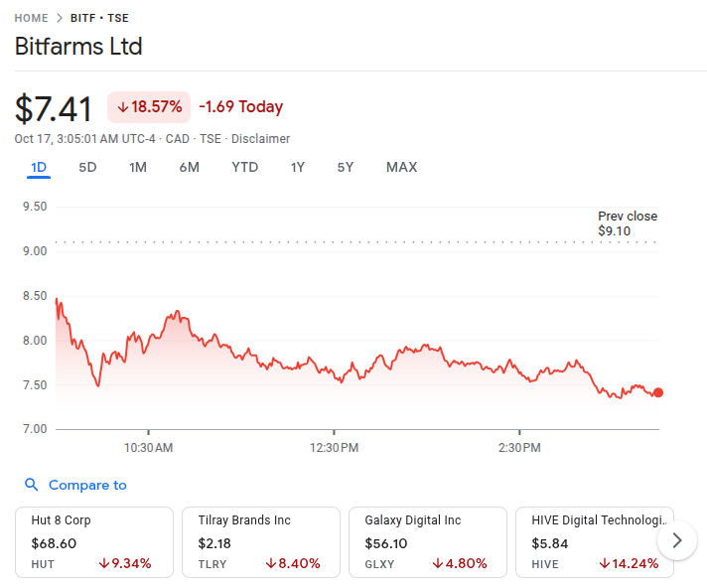
Task: Click the down arrow in percent change badge
Action: (123, 107)
